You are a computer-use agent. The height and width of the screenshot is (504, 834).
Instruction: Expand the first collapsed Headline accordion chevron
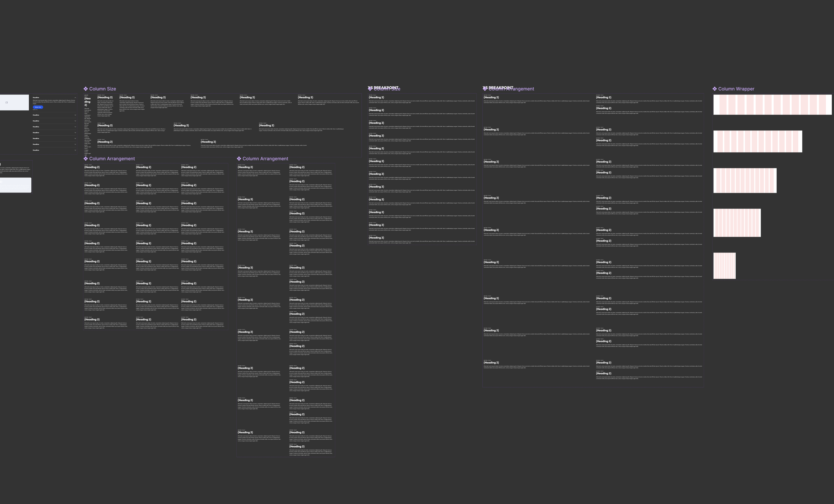[75, 115]
